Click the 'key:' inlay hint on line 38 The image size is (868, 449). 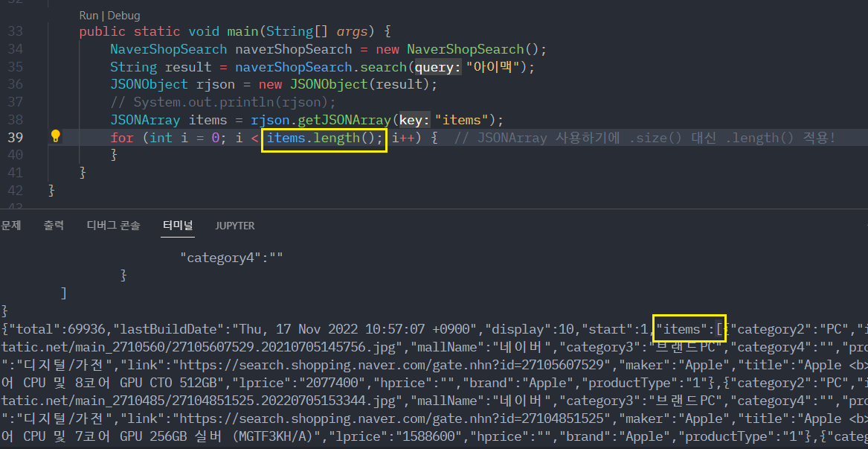[x=414, y=121]
